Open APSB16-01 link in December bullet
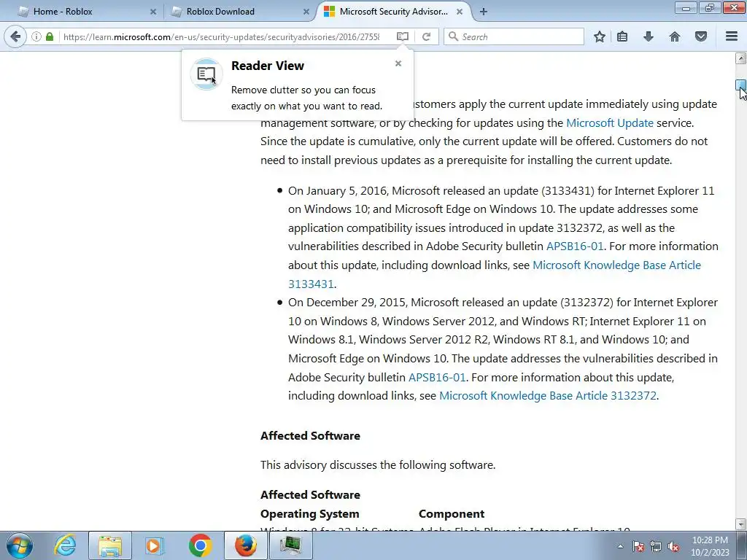The height and width of the screenshot is (560, 747). click(437, 377)
